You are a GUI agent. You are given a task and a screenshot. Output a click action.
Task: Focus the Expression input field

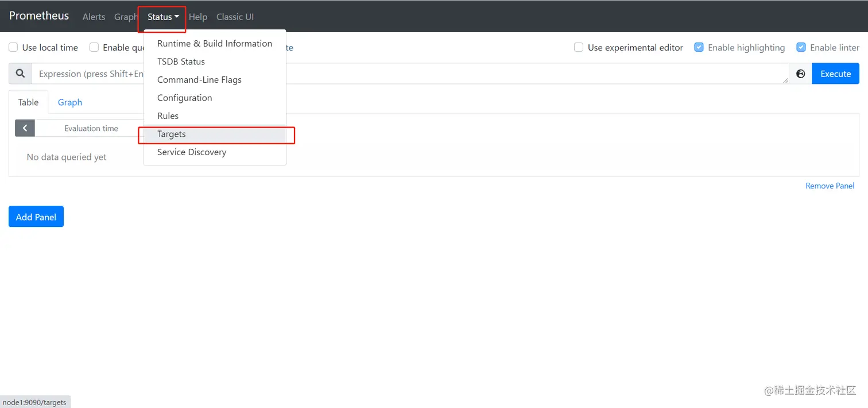click(410, 74)
